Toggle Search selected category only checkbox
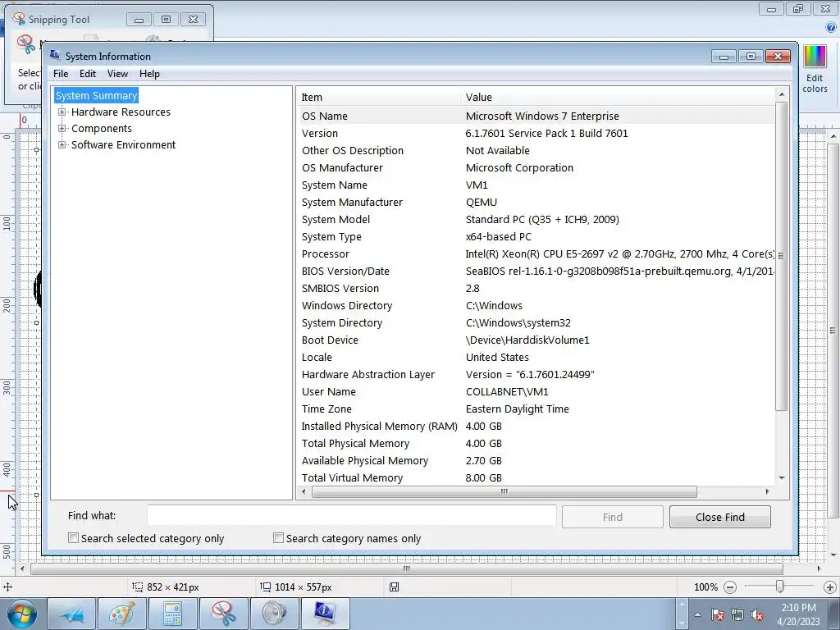The image size is (840, 630). point(73,538)
